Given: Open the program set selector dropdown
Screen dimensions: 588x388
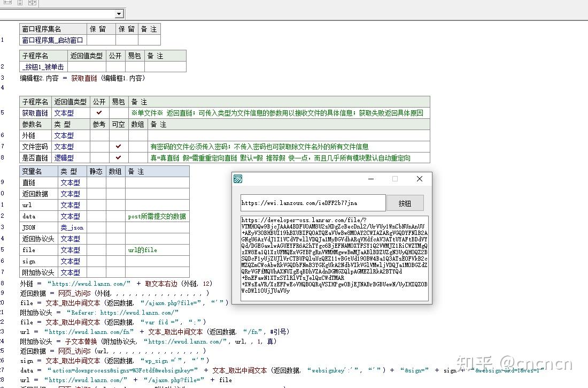Looking at the screenshot, I should (120, 13).
